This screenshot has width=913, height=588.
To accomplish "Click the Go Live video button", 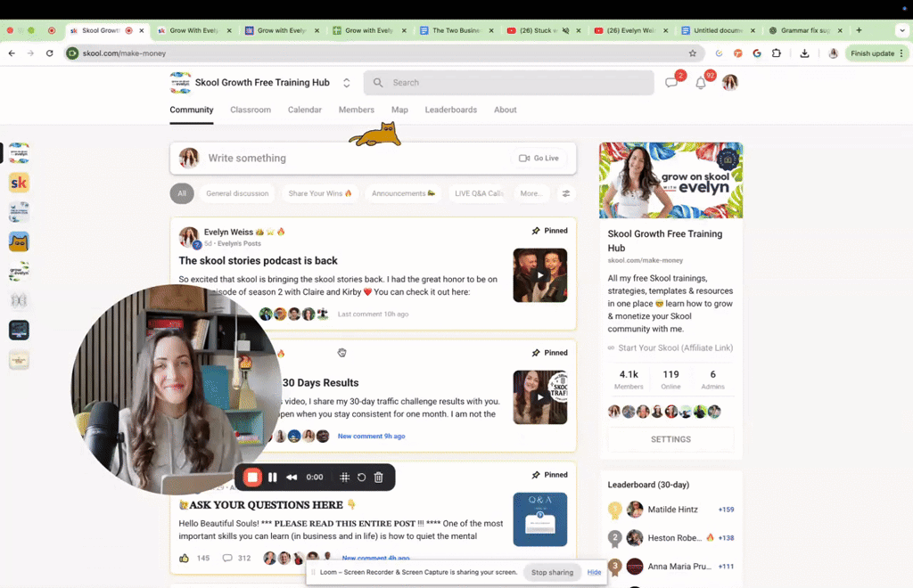I will pyautogui.click(x=539, y=159).
